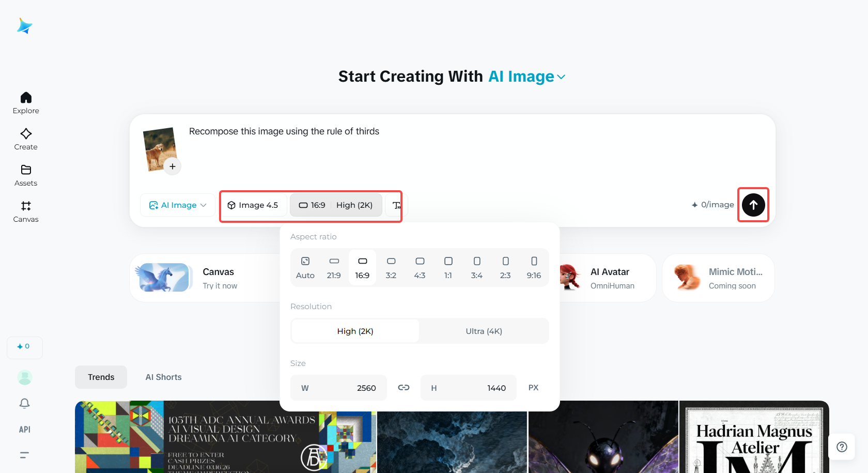This screenshot has height=473, width=868.
Task: Select the 1:1 aspect ratio
Action: point(448,268)
